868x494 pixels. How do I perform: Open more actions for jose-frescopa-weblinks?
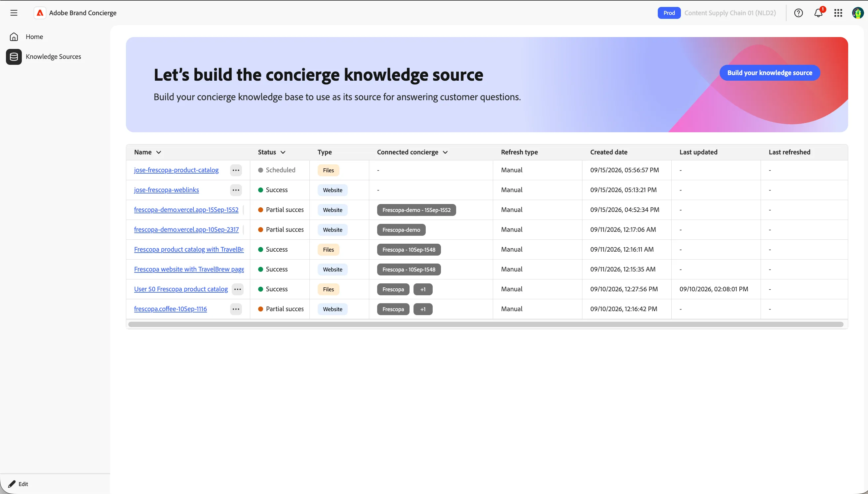(236, 190)
